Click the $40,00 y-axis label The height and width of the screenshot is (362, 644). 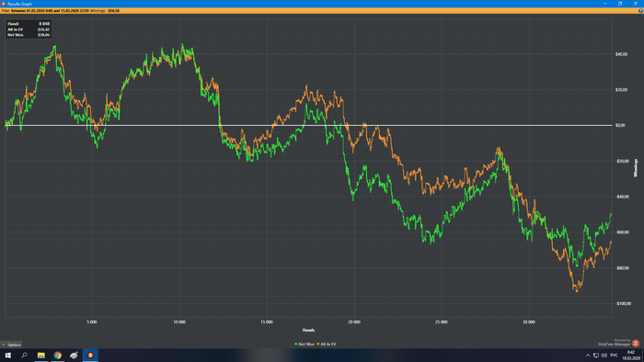point(621,54)
